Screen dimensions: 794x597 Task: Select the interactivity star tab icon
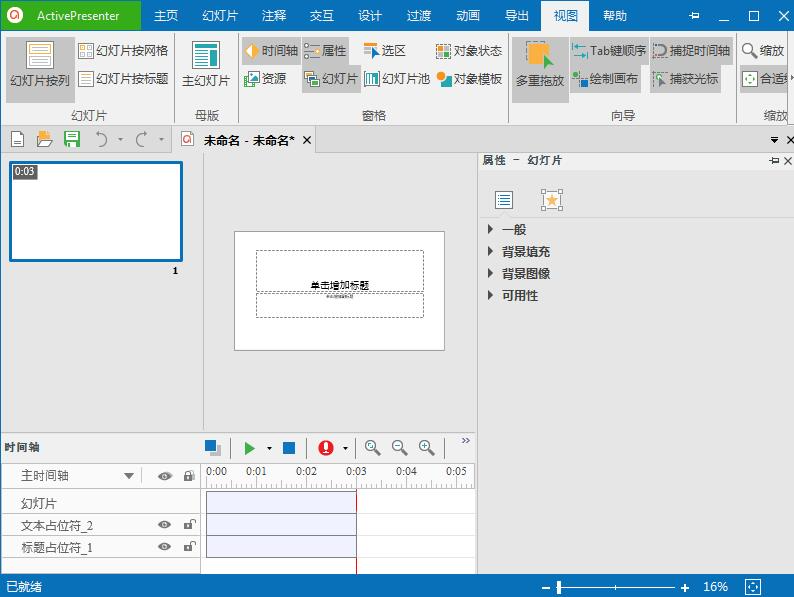551,200
